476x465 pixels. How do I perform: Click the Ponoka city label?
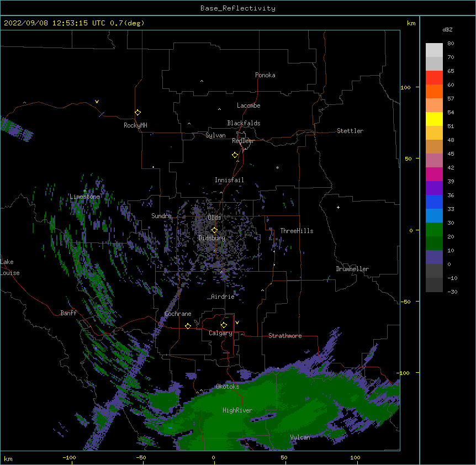tap(265, 75)
